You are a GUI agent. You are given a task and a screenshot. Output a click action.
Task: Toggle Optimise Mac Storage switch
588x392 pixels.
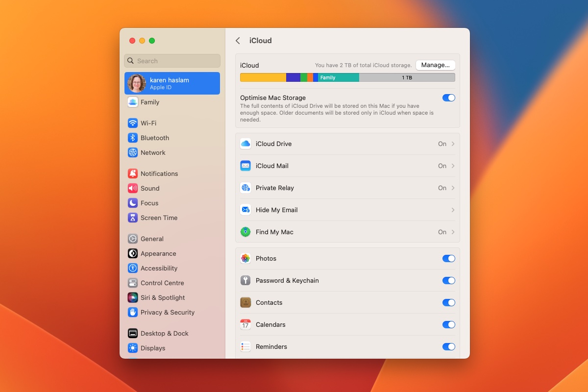pyautogui.click(x=449, y=98)
